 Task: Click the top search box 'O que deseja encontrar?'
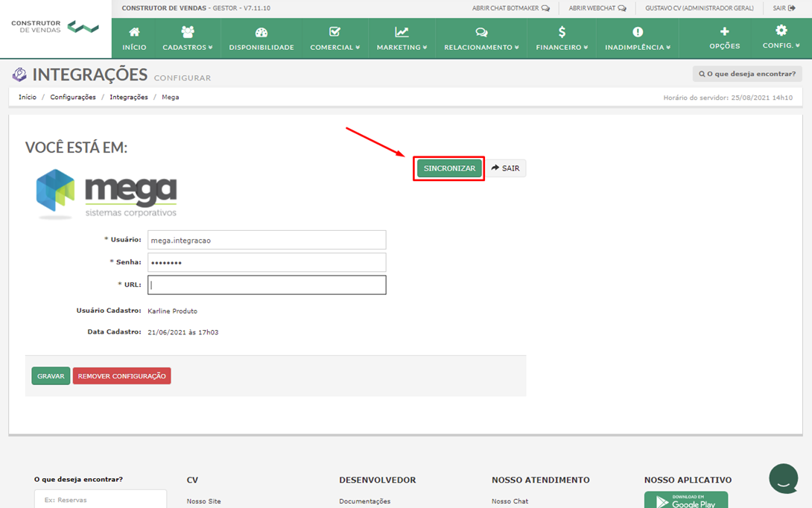click(x=747, y=74)
